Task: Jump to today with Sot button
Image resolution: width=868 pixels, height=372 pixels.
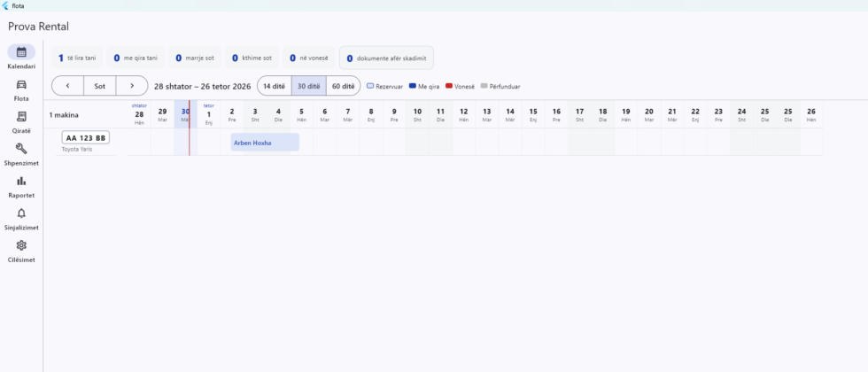Action: coord(99,86)
